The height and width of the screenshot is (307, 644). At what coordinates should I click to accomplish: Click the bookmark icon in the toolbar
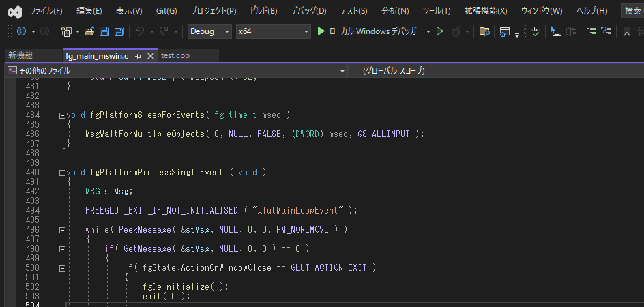[x=626, y=31]
